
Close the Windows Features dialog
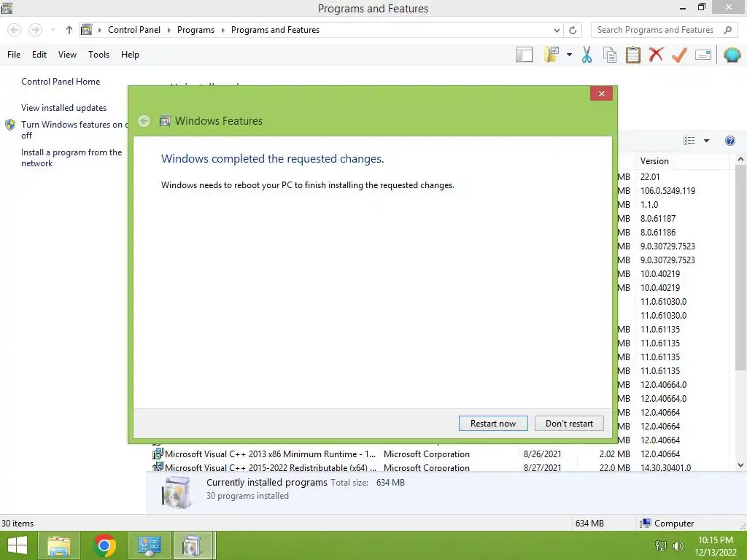[x=601, y=93]
